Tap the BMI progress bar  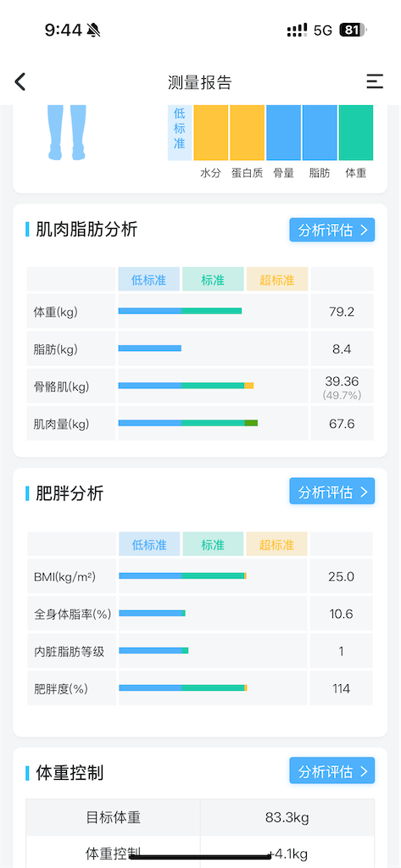pos(183,576)
